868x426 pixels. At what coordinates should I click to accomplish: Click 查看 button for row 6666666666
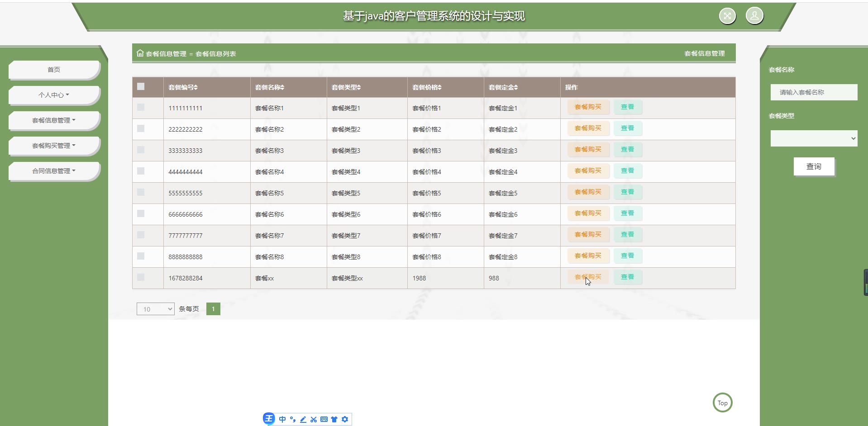coord(627,213)
